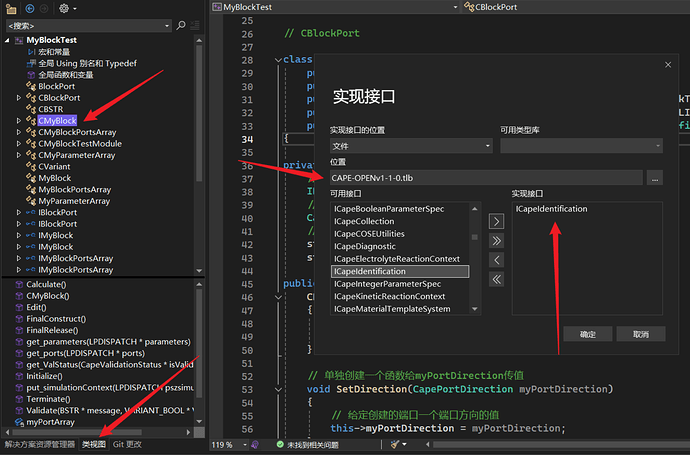Expand the CBlockPort class node
Screen dimensions: 690x455
tap(18, 98)
